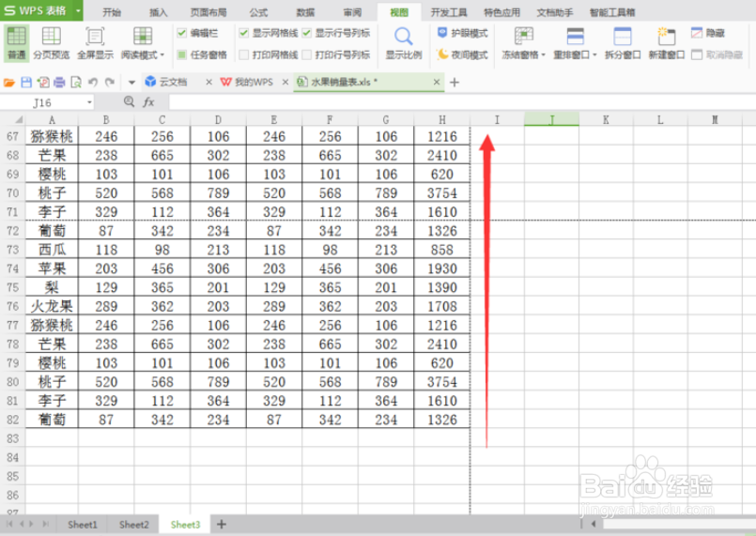The image size is (756, 536).
Task: Click the magnifier icon beside name box
Action: pos(129,101)
